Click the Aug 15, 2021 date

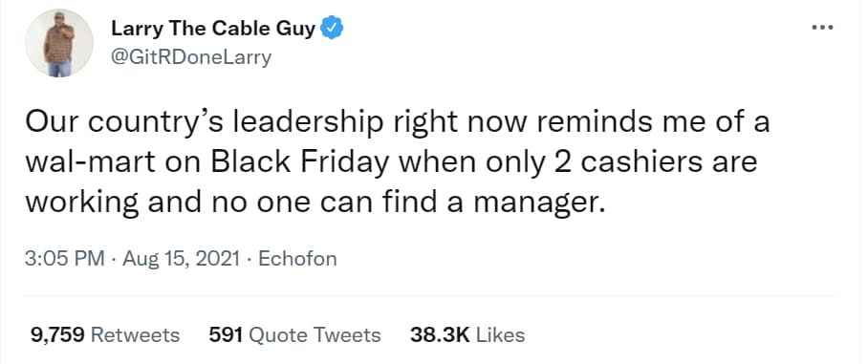click(182, 259)
